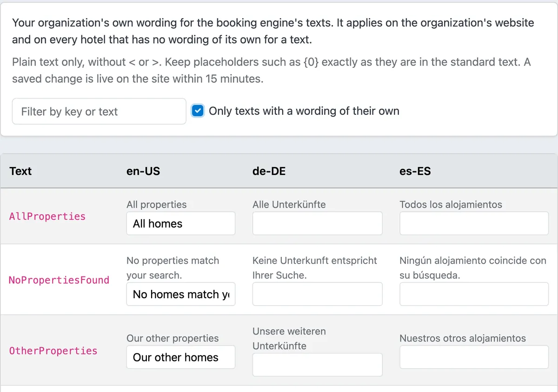Select the AllProperties key name
Image resolution: width=558 pixels, height=392 pixels.
click(x=47, y=216)
